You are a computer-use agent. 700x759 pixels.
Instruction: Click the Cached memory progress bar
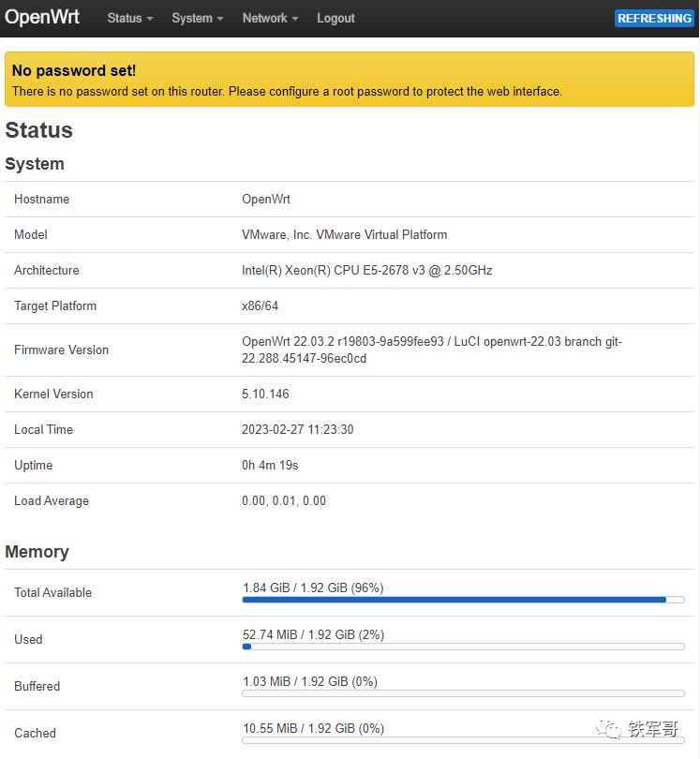coord(463,740)
